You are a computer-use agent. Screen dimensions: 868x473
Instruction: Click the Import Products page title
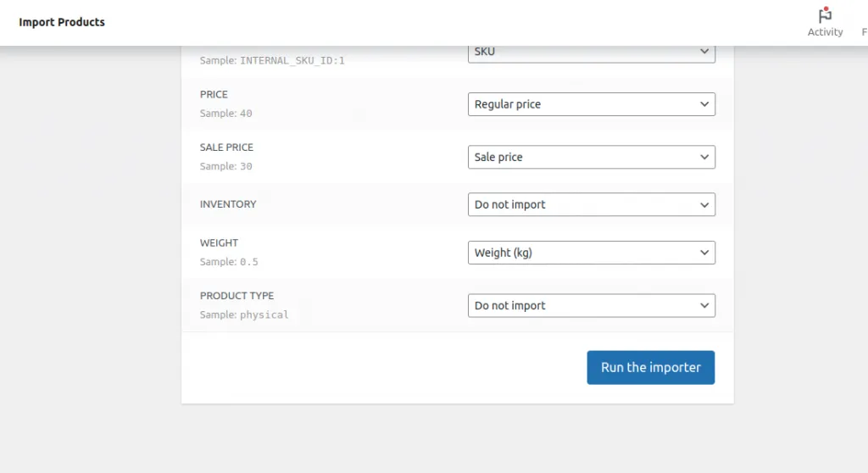(x=62, y=22)
